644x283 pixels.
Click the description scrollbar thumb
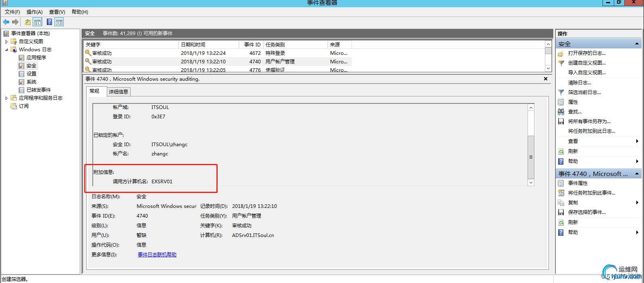click(x=531, y=157)
